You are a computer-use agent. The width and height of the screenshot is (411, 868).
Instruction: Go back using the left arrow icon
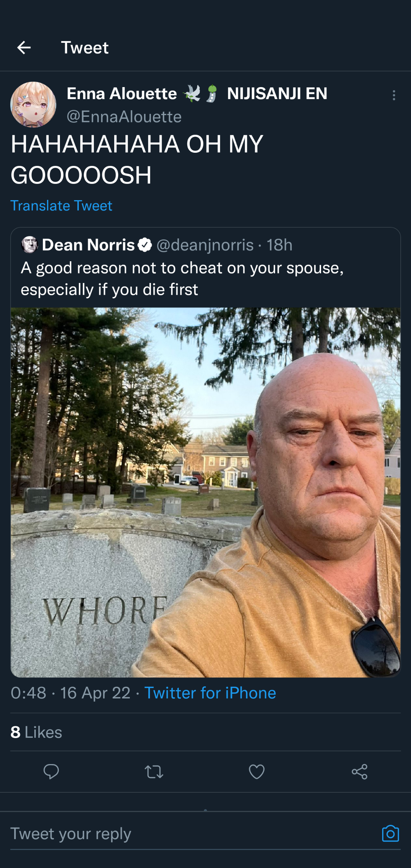click(x=24, y=47)
